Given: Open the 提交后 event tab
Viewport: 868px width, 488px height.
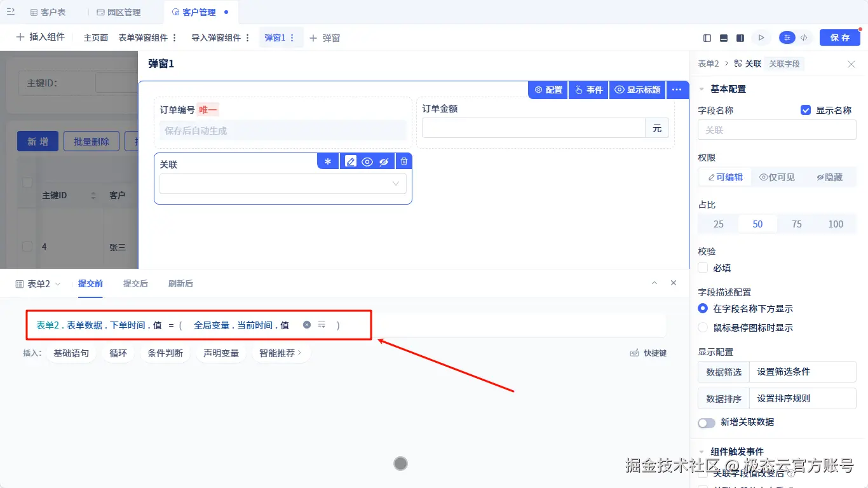Looking at the screenshot, I should [135, 283].
